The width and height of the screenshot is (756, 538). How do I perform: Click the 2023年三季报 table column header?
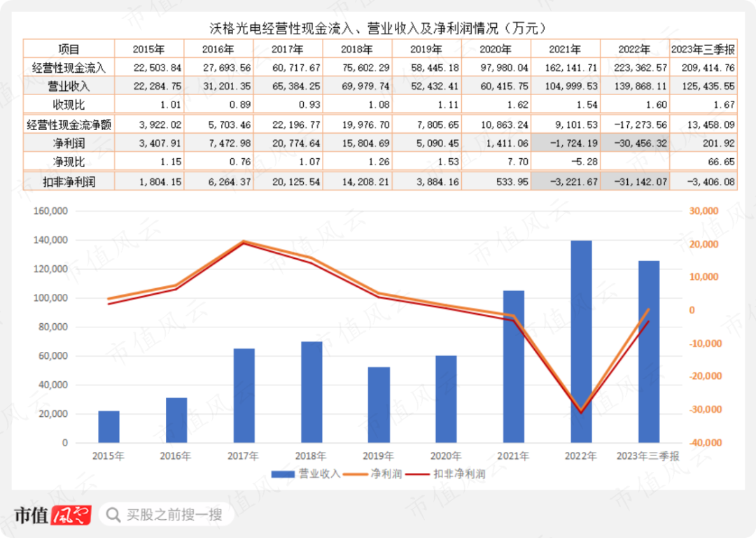pyautogui.click(x=703, y=49)
